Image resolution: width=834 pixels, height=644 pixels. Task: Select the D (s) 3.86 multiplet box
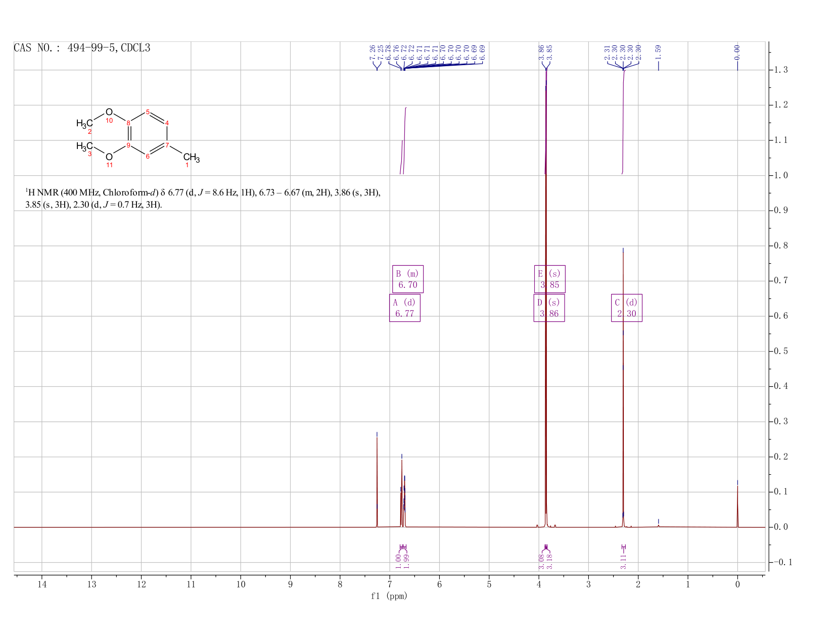(549, 308)
